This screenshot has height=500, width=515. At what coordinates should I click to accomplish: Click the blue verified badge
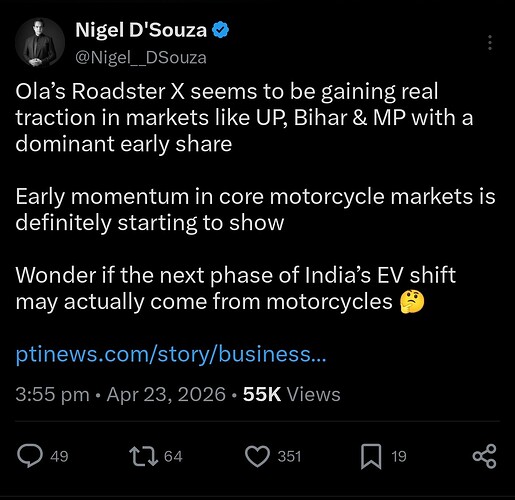click(x=220, y=30)
